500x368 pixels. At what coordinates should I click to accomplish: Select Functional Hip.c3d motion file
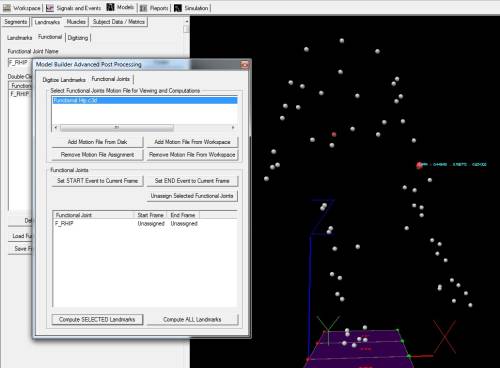point(145,100)
